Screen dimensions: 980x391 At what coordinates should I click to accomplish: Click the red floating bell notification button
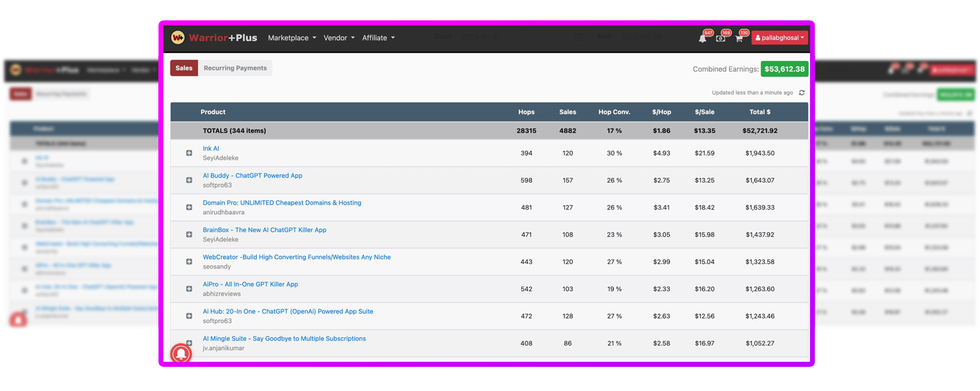(x=181, y=353)
